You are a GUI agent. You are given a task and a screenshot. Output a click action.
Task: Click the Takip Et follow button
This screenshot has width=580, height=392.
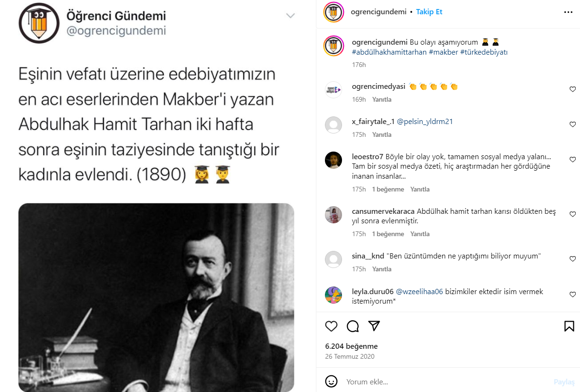pyautogui.click(x=429, y=12)
